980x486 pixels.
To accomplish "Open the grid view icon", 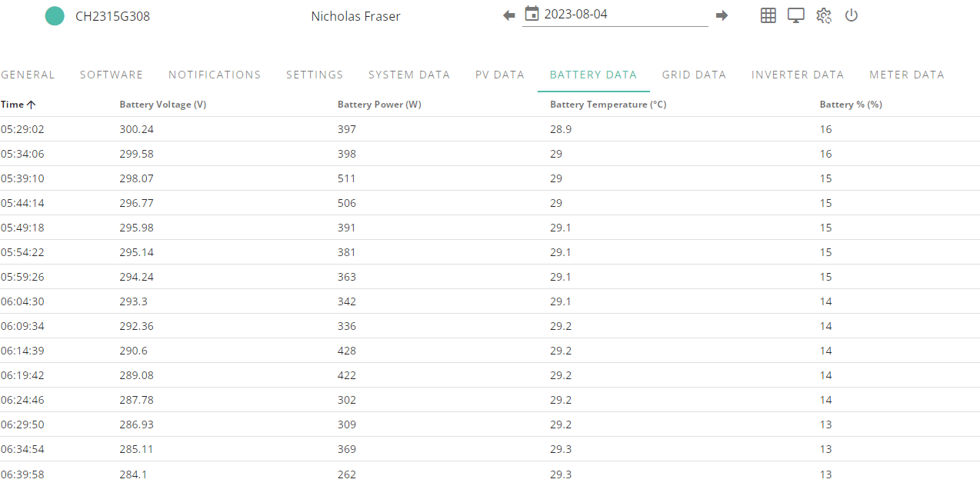I will tap(768, 15).
